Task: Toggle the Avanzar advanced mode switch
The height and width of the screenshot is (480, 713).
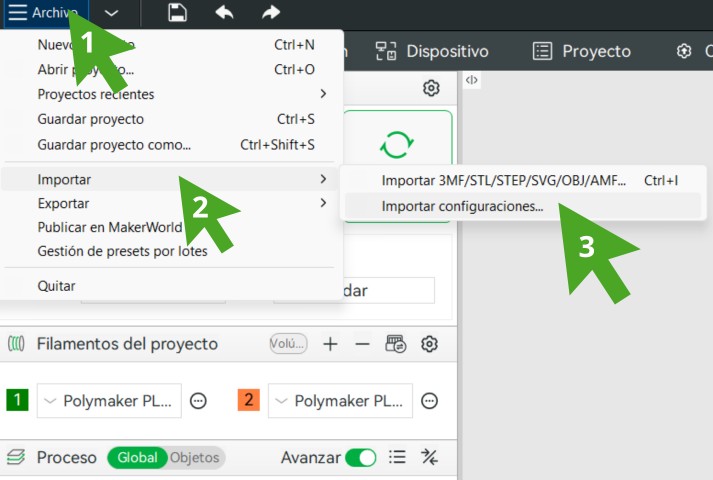Action: point(360,457)
